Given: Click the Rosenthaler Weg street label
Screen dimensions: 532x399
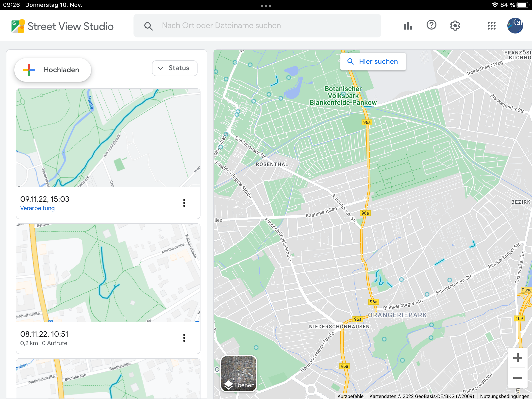Looking at the screenshot, I should 485,68.
